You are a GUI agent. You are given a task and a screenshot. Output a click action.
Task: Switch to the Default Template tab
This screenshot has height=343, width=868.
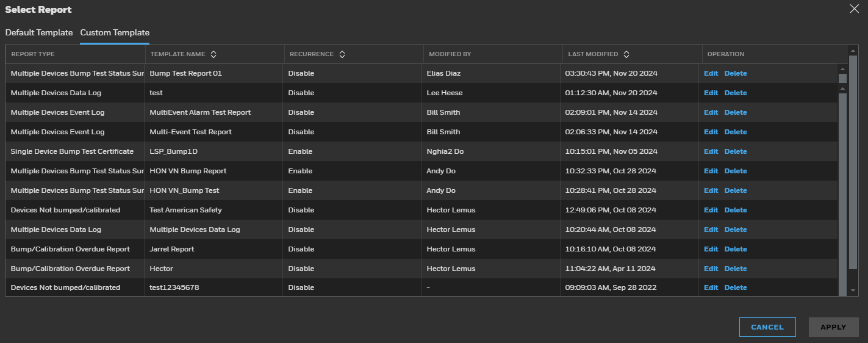point(39,32)
